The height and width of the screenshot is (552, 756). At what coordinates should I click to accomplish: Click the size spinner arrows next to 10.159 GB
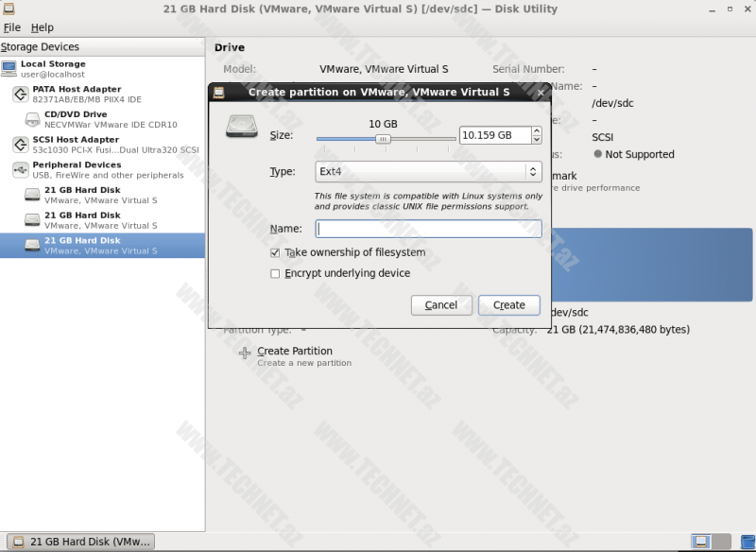click(x=535, y=135)
